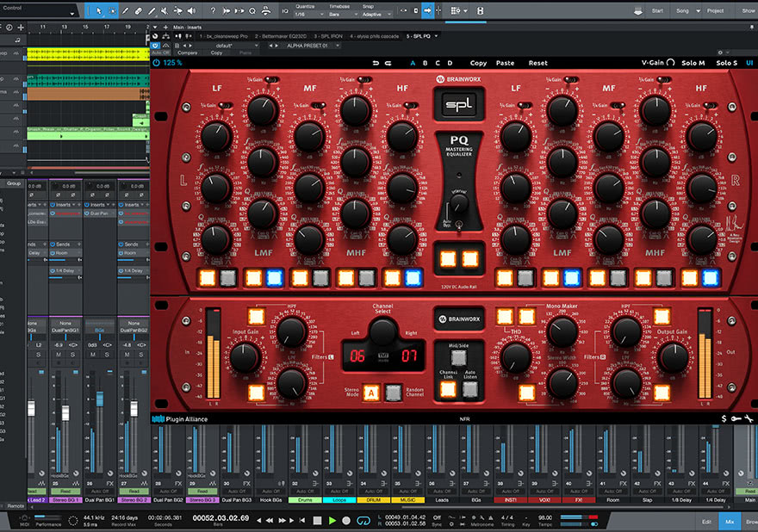Click the Channel Select knob
758x532 pixels.
(x=382, y=332)
